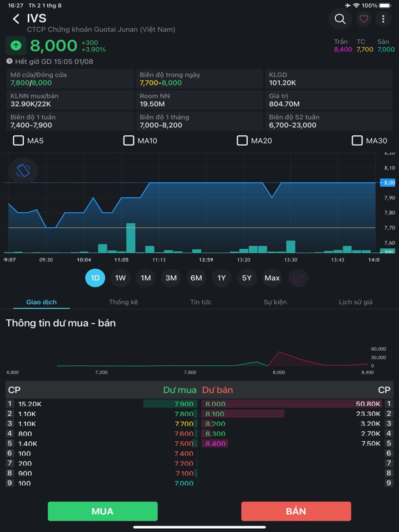
Task: Tap the green up-arrow price indicator
Action: click(x=16, y=45)
